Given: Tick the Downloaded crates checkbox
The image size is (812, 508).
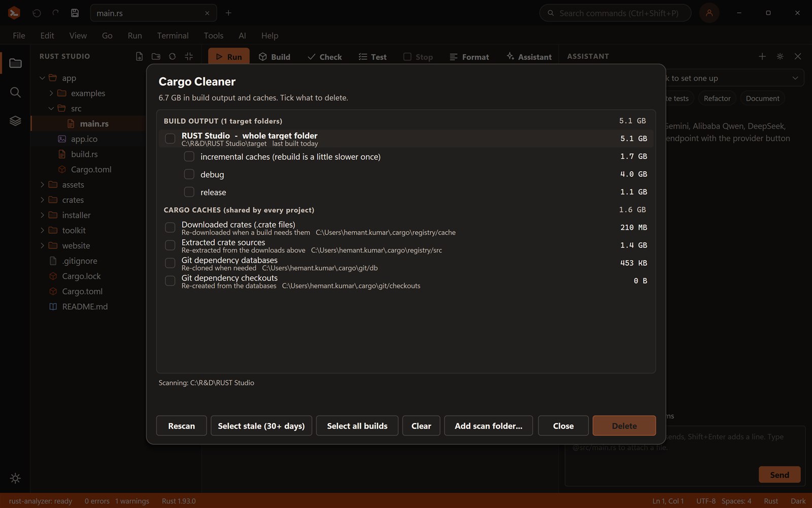Looking at the screenshot, I should pos(170,228).
